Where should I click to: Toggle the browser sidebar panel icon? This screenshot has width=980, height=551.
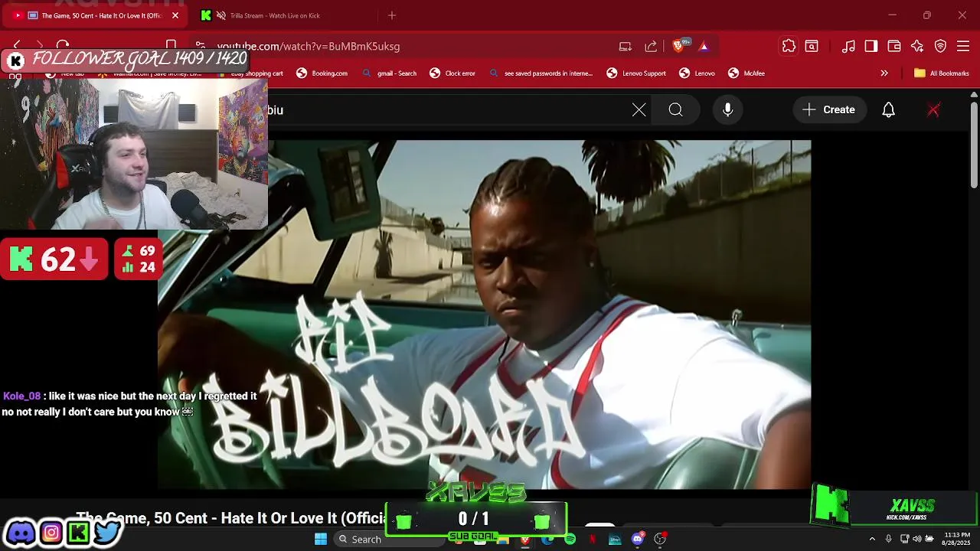(871, 46)
